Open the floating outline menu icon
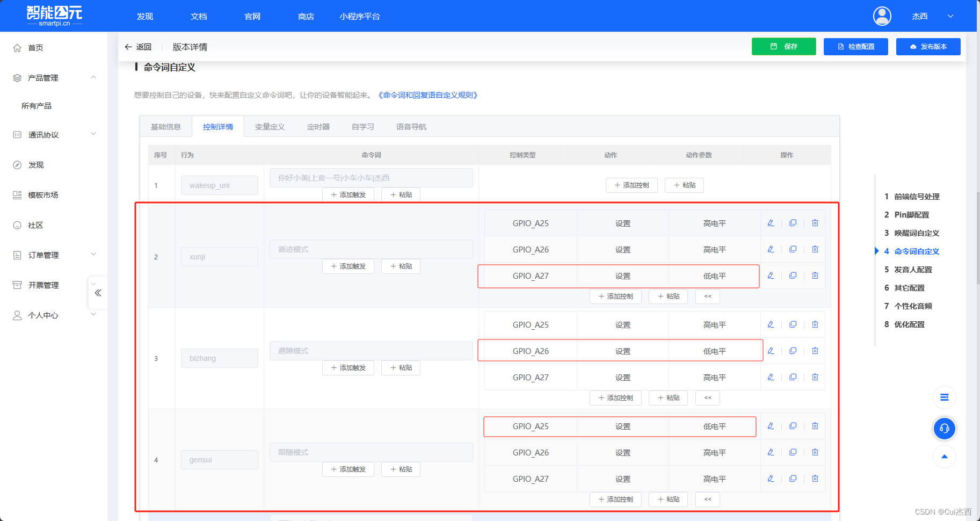This screenshot has width=980, height=521. coord(944,397)
